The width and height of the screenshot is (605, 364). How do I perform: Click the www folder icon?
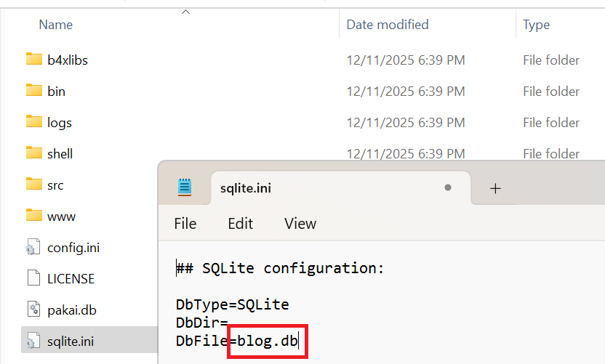[x=33, y=216]
